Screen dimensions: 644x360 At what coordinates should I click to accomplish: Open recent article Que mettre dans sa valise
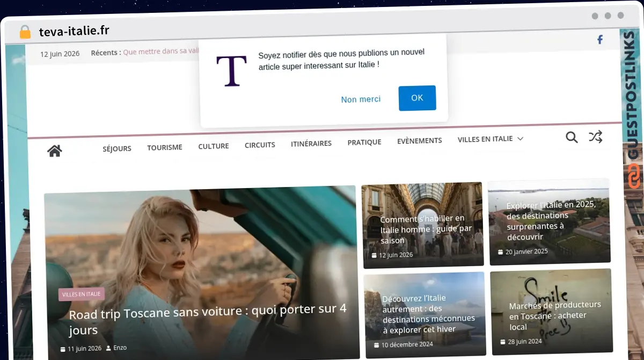point(161,52)
